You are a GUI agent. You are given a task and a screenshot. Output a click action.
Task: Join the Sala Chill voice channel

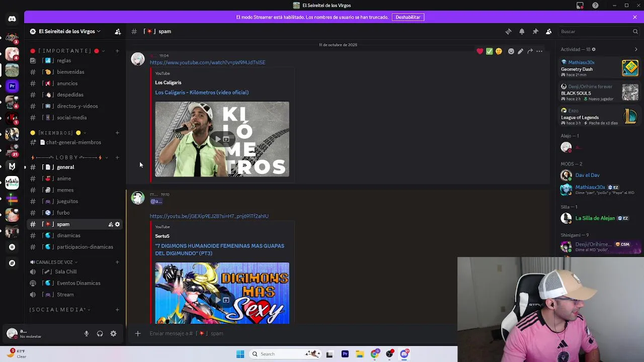point(75,271)
